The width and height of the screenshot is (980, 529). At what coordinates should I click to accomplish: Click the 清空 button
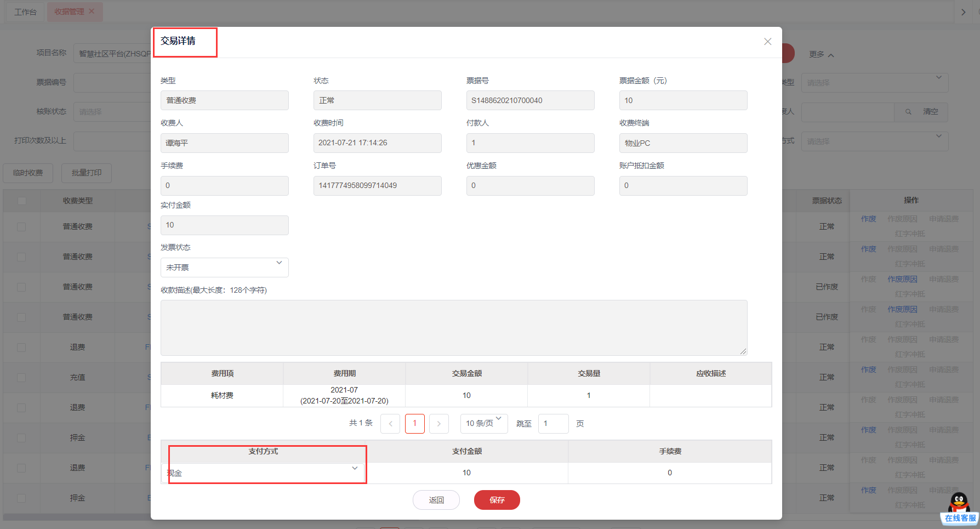point(931,112)
